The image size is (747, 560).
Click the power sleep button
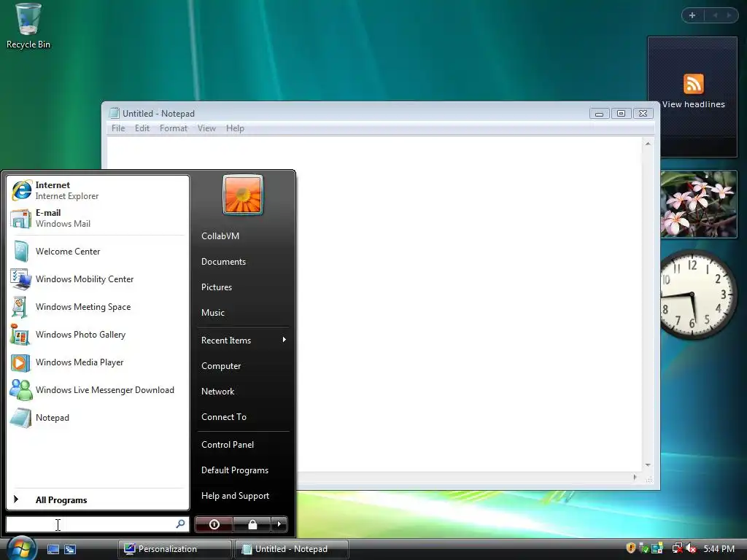coord(214,524)
